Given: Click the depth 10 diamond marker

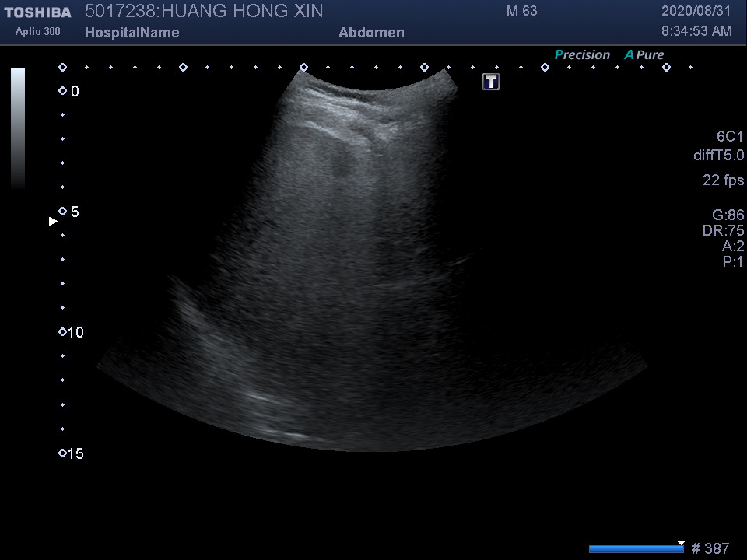Looking at the screenshot, I should (x=62, y=332).
